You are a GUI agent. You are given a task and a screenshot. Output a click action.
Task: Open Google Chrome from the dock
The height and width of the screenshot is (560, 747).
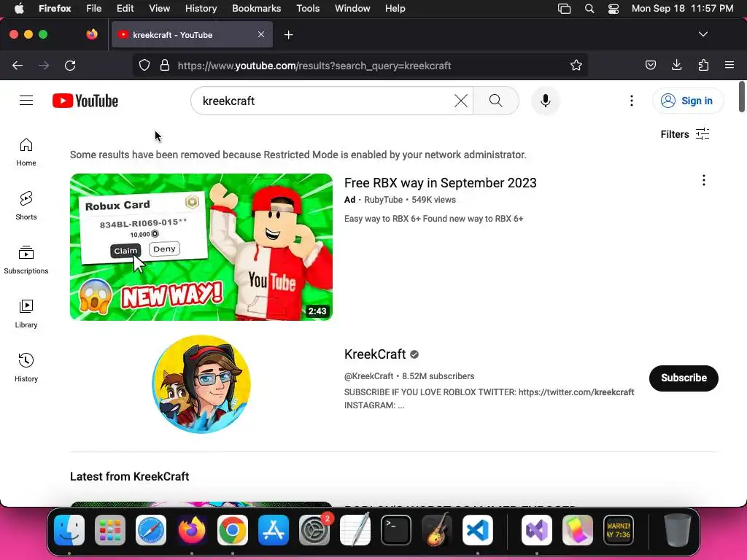pos(233,530)
